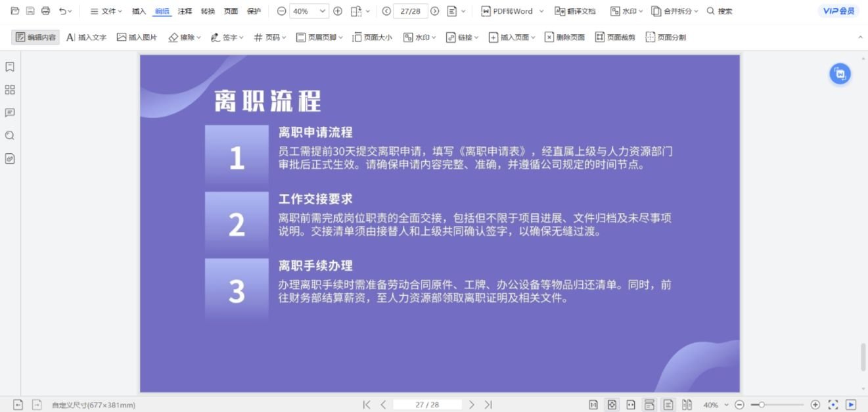
Task: Enable full screen reading mode
Action: (x=832, y=405)
